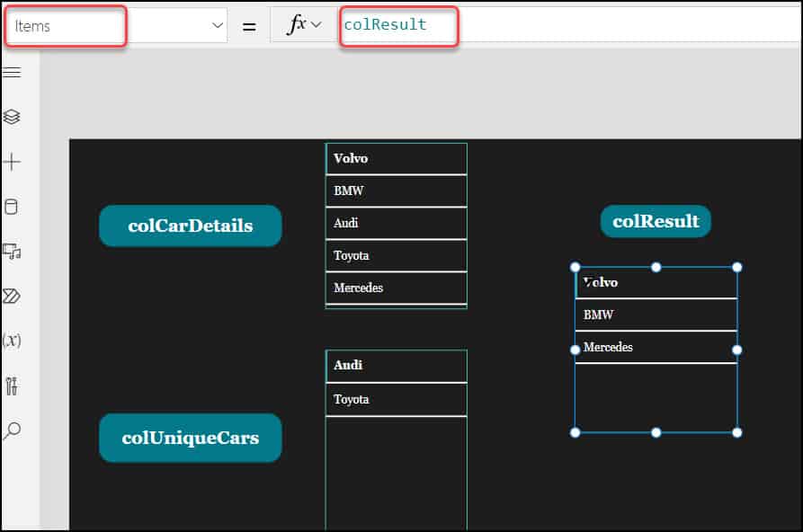Select Mercedes in the colCarDetails gallery
The height and width of the screenshot is (532, 803).
[x=396, y=288]
